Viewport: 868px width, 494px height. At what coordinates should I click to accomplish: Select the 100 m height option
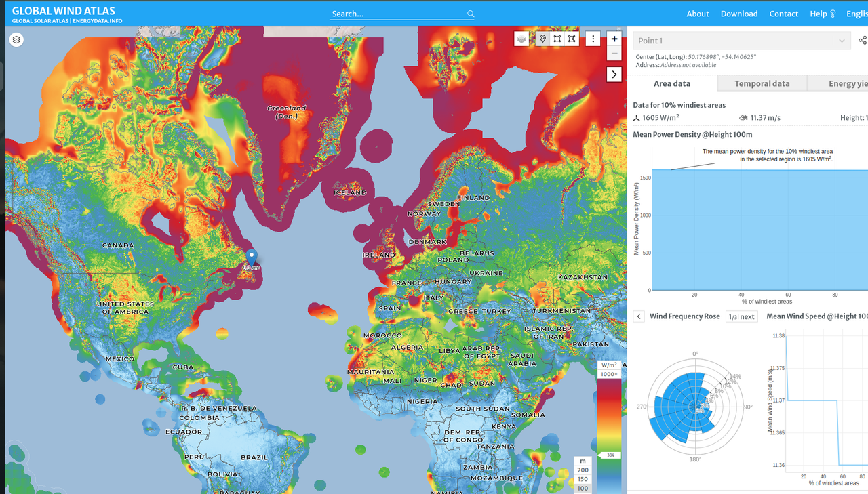pos(583,488)
